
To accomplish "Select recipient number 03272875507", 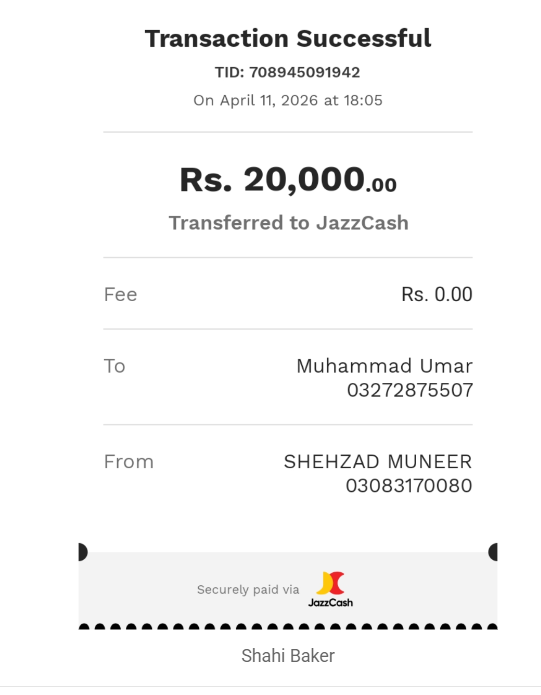I will coord(410,390).
